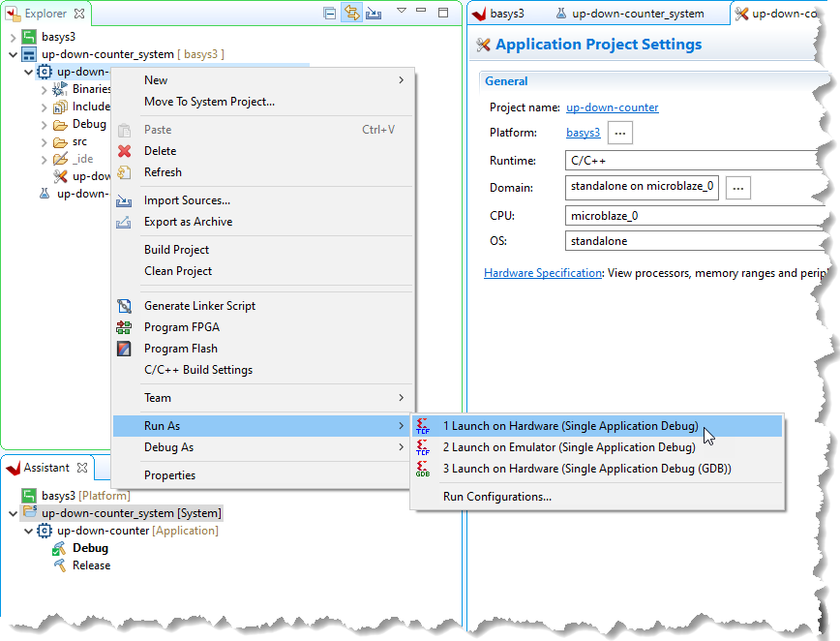Expand the _ide folder in Explorer
The height and width of the screenshot is (641, 840).
point(44,160)
